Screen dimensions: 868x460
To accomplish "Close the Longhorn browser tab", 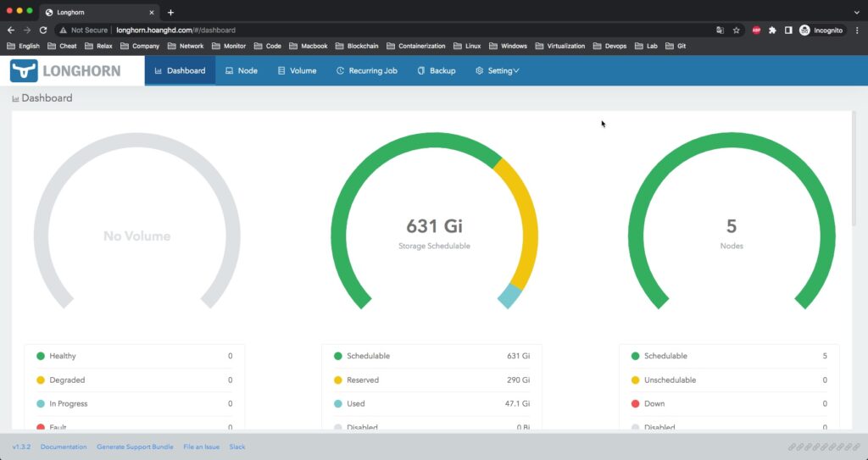I will [152, 12].
